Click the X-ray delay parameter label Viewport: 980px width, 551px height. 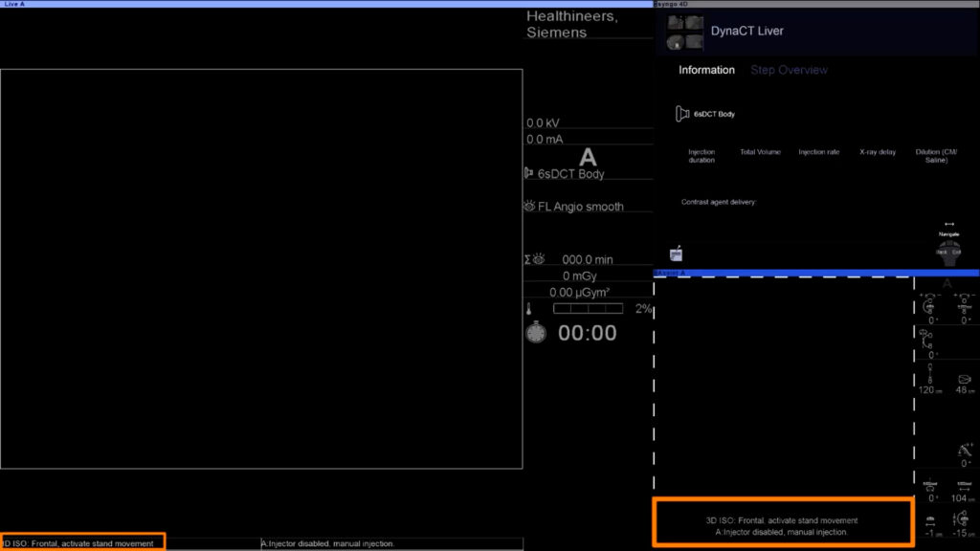(x=877, y=152)
